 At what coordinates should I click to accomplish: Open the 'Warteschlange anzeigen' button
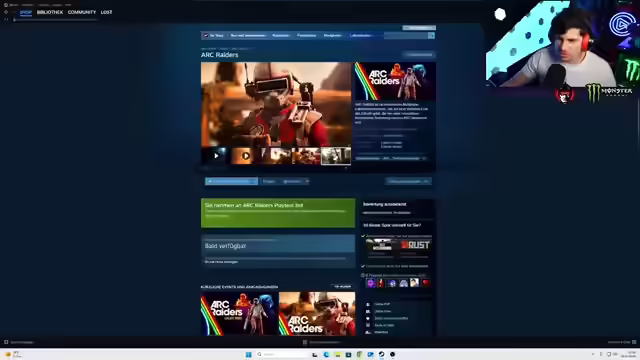(x=408, y=181)
